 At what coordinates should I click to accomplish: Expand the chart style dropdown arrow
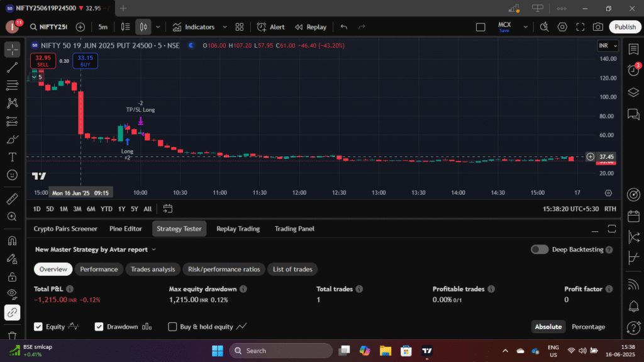158,27
